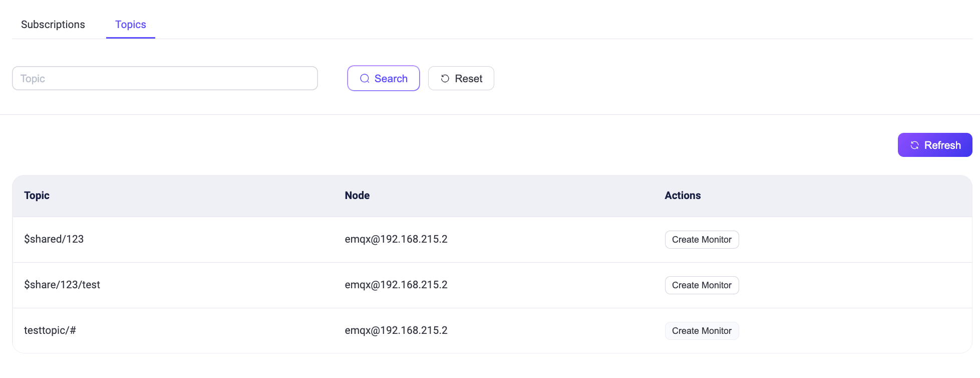Click node address in the $shared/123 row
Image resolution: width=980 pixels, height=378 pixels.
point(396,239)
